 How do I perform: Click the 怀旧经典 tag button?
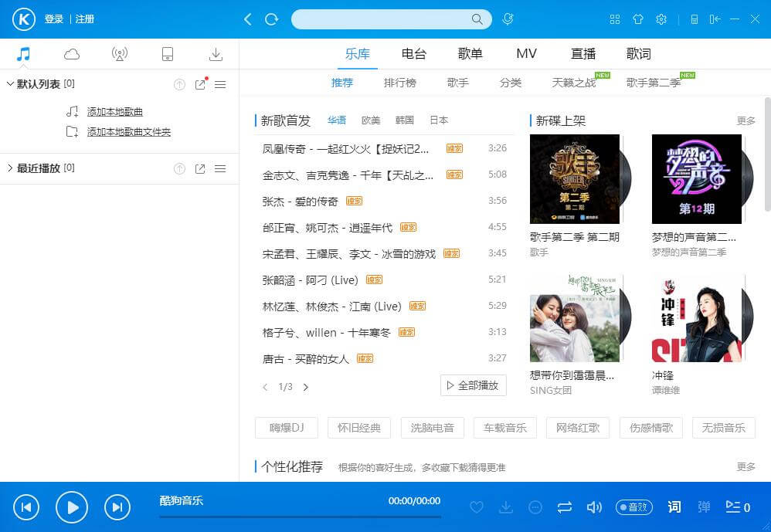tap(359, 428)
